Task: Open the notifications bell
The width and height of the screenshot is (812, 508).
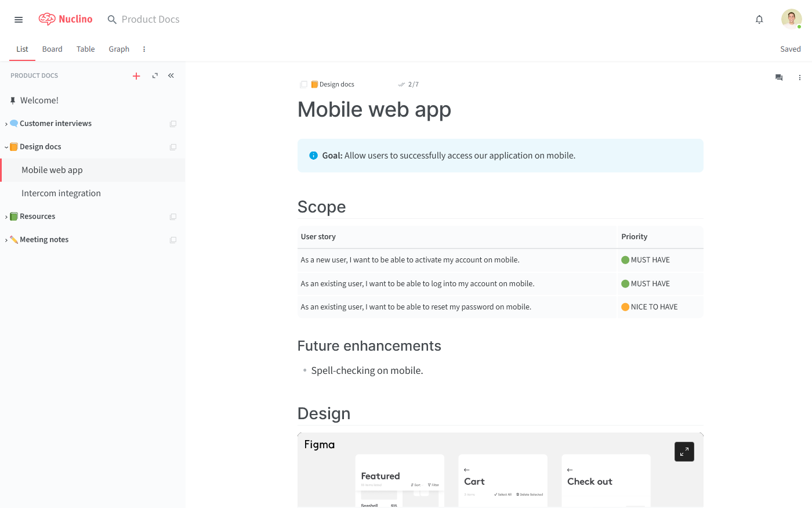Action: click(759, 20)
